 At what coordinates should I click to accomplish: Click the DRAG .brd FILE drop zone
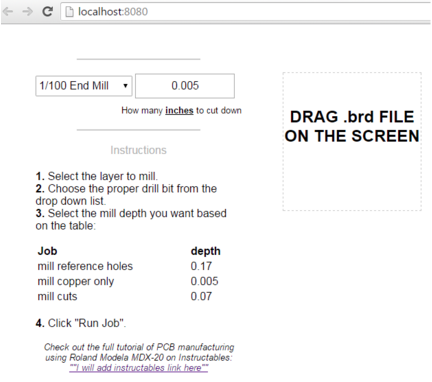(x=352, y=141)
